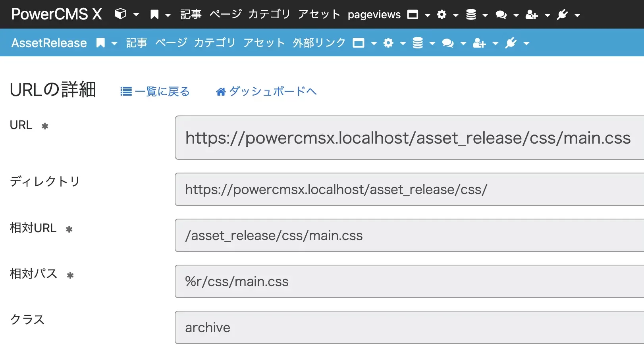Screen dimensions: 644x350
Task: Expand the top bar database dropdown arrow
Action: (485, 15)
